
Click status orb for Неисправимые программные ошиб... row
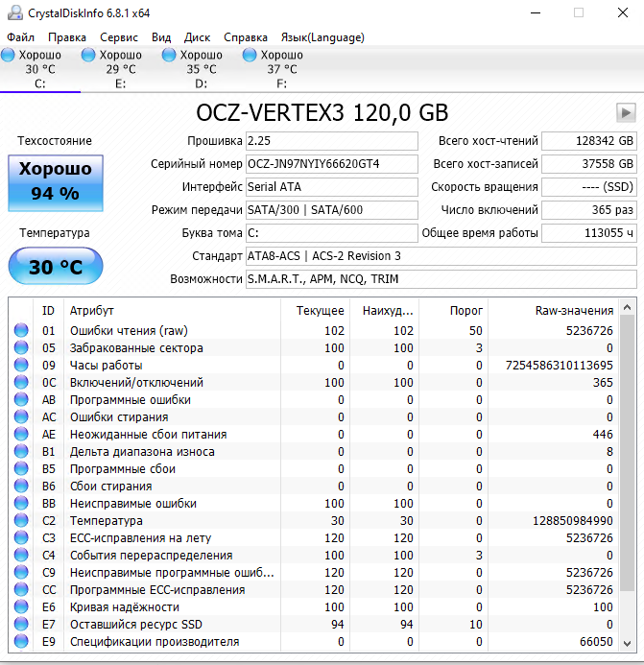(21, 573)
